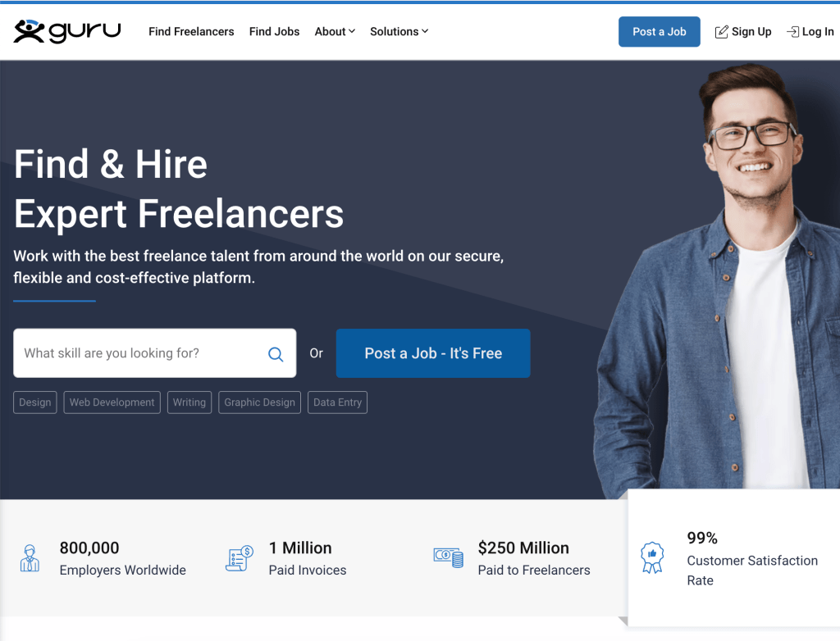Expand the About dropdown menu
This screenshot has height=641, width=840.
click(x=335, y=32)
